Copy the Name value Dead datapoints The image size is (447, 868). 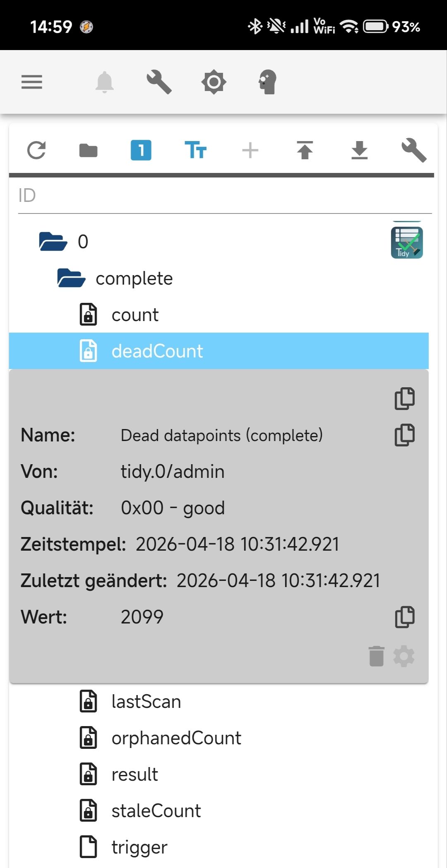[x=404, y=435]
